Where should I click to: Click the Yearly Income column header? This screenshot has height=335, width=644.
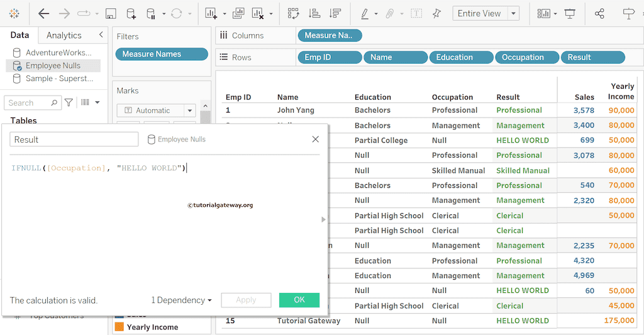(x=621, y=91)
